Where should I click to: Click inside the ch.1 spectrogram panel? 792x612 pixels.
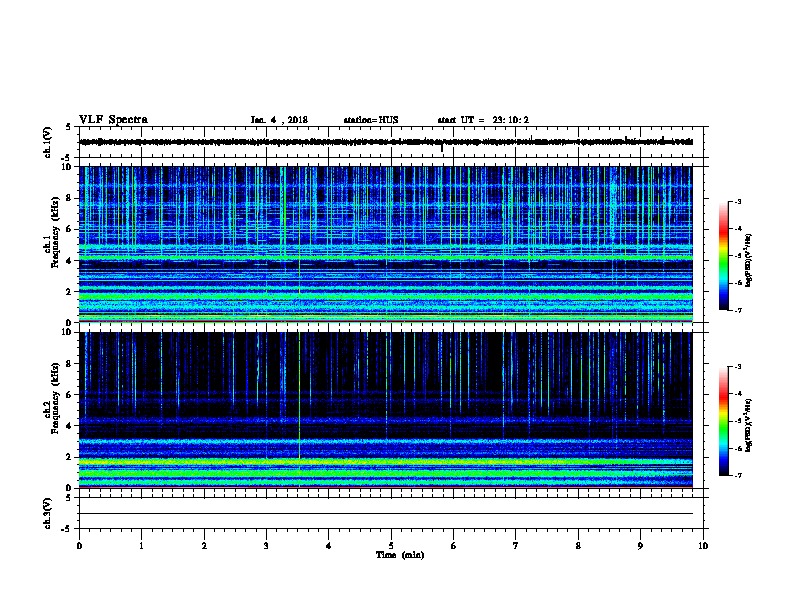pos(386,244)
